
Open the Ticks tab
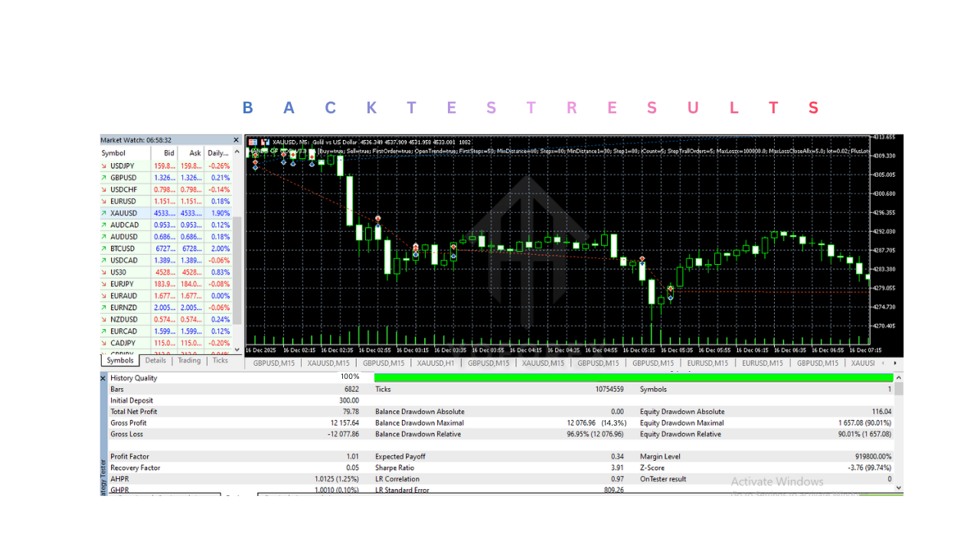tap(220, 360)
